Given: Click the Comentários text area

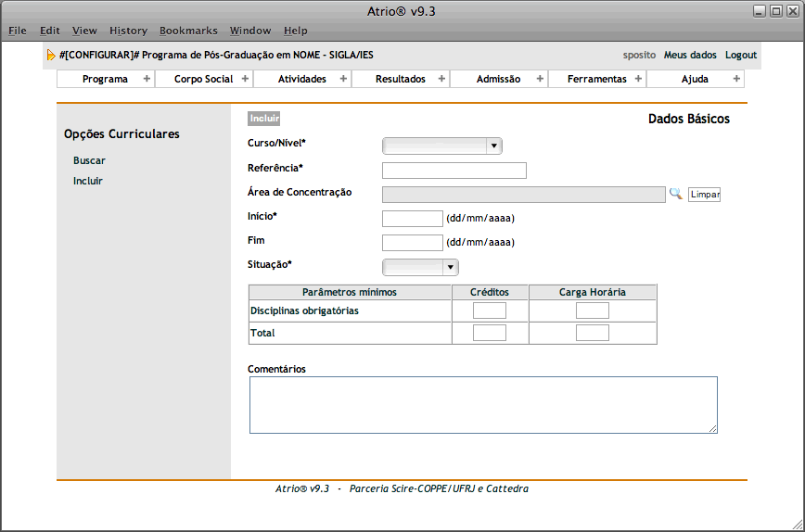Looking at the screenshot, I should pyautogui.click(x=483, y=404).
